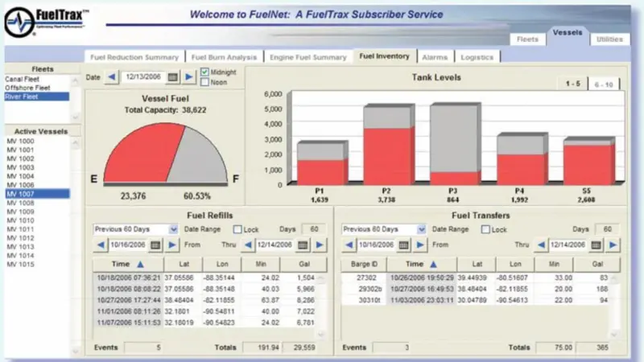Show tanks 1 - 5 tab

click(x=572, y=84)
